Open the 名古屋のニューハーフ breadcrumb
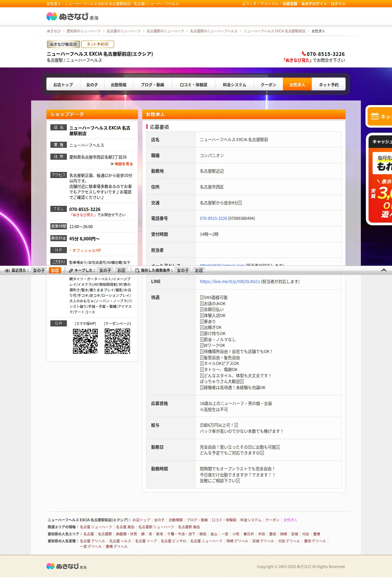 pyautogui.click(x=124, y=31)
